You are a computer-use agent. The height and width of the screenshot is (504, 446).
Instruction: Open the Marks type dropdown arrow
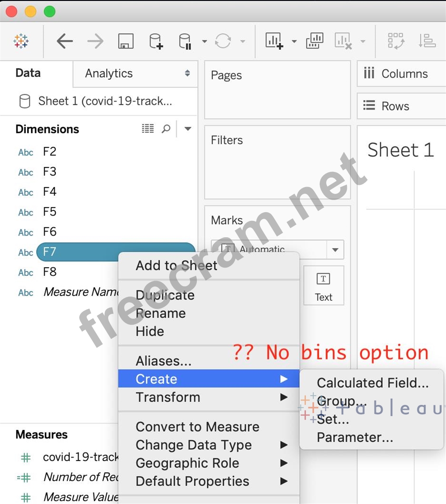335,250
